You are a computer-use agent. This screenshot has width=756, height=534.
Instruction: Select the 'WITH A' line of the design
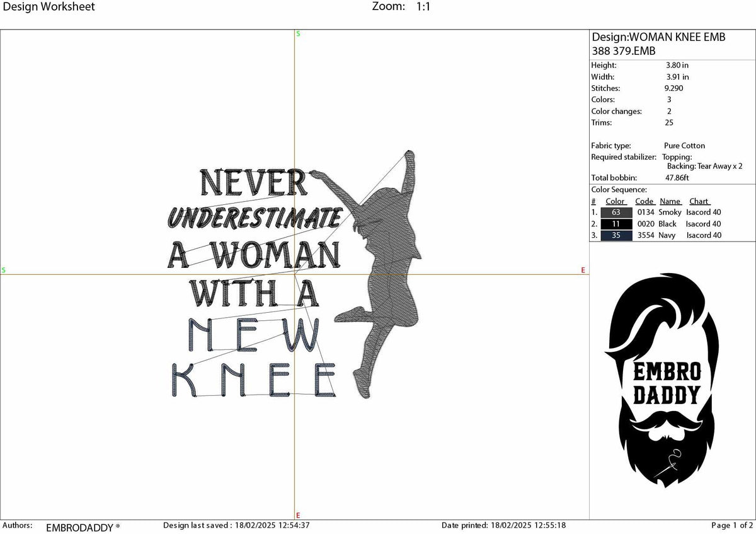pos(255,293)
